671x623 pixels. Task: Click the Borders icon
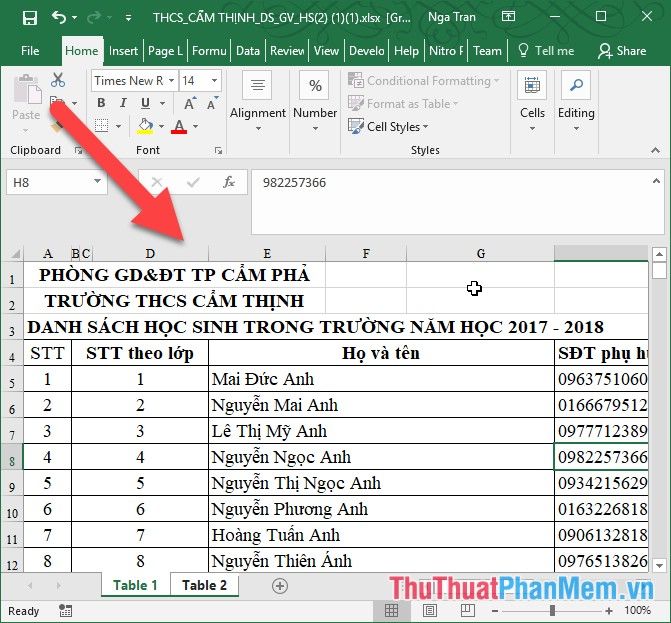[101, 126]
